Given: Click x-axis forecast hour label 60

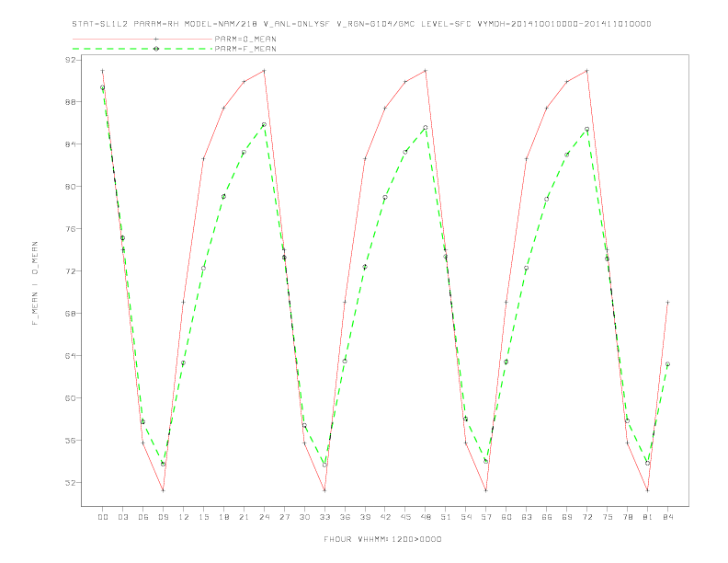Looking at the screenshot, I should click(506, 517).
